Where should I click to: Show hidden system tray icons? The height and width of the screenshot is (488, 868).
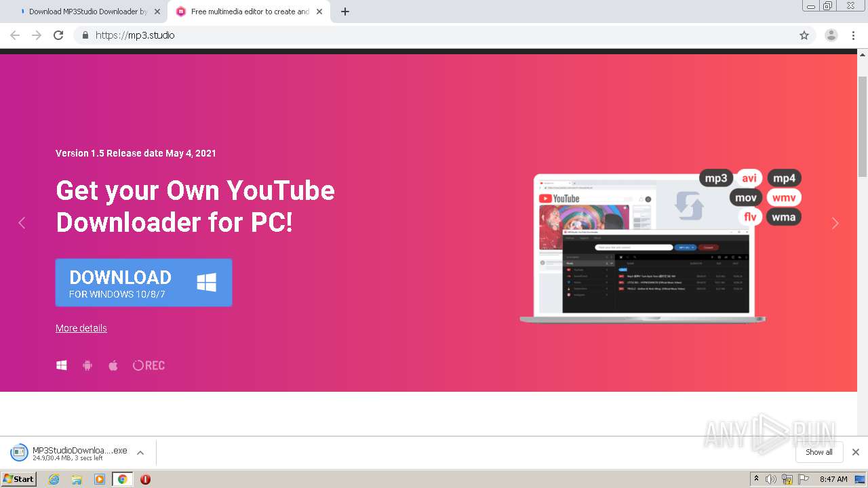(756, 479)
